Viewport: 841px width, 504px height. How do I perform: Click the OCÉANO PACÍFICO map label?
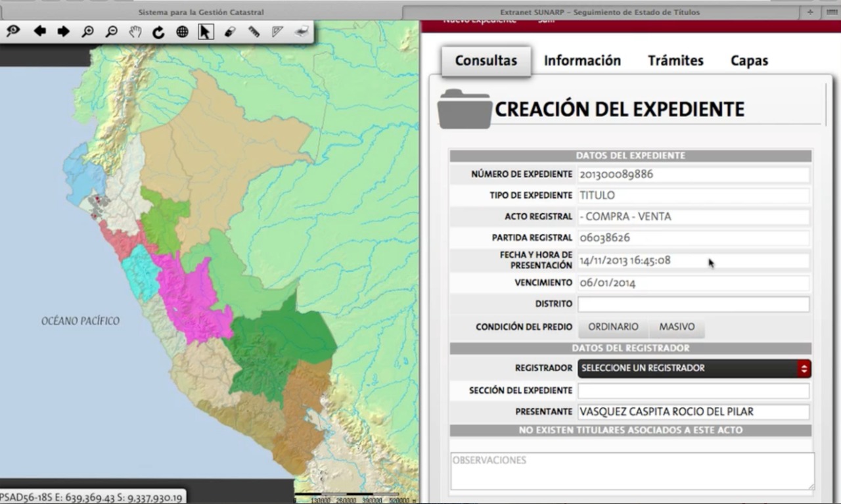tap(81, 321)
